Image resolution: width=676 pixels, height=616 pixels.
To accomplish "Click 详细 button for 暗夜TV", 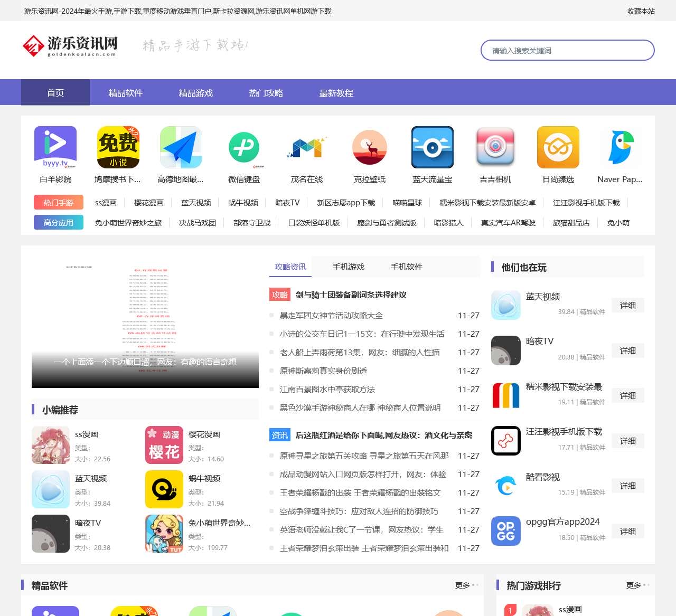I will [628, 350].
